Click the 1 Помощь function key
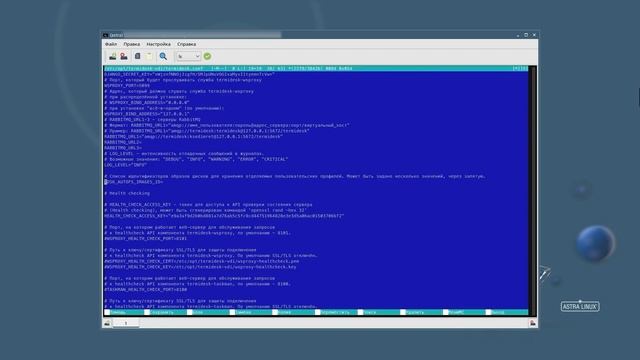Screen dimensions: 640x360 [x=124, y=312]
